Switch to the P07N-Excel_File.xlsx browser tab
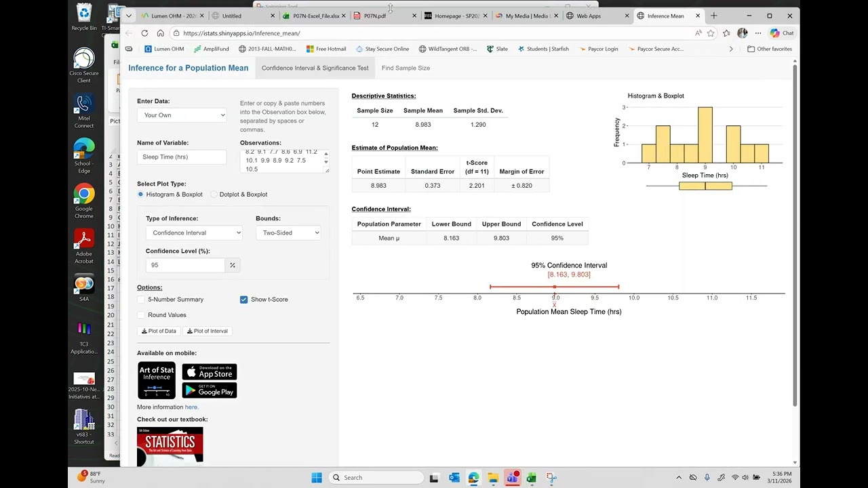868x488 pixels. (x=315, y=16)
